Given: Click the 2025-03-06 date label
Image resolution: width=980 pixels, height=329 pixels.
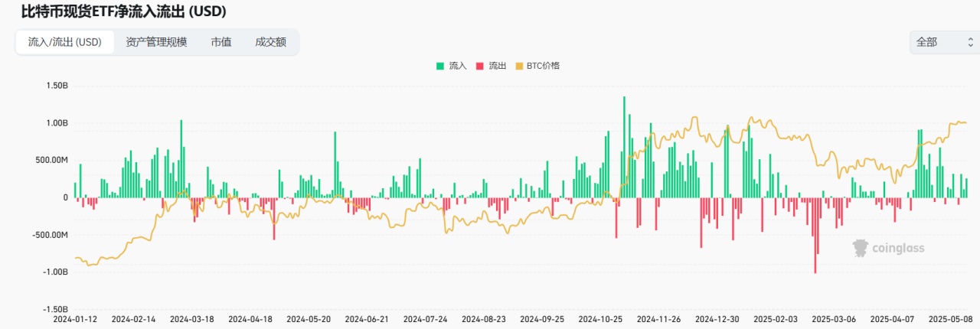Looking at the screenshot, I should (834, 319).
